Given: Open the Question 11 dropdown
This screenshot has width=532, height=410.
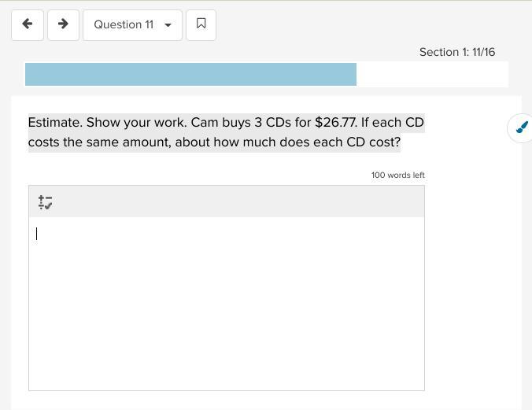Looking at the screenshot, I should pos(131,24).
